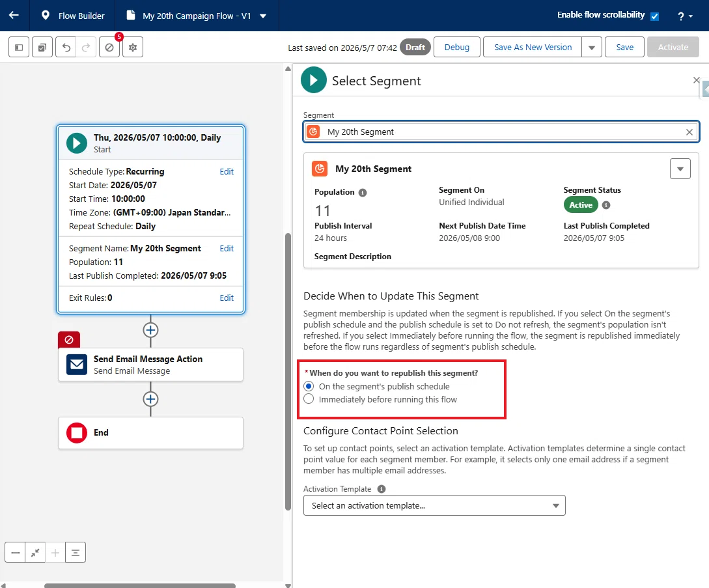
Task: Click the canvas vertical scrollbar
Action: tap(288, 372)
